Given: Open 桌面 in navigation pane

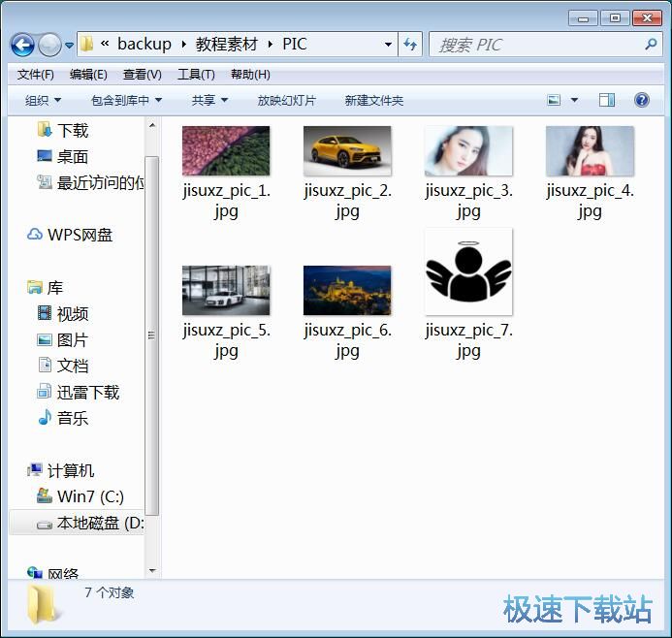Looking at the screenshot, I should (x=62, y=157).
